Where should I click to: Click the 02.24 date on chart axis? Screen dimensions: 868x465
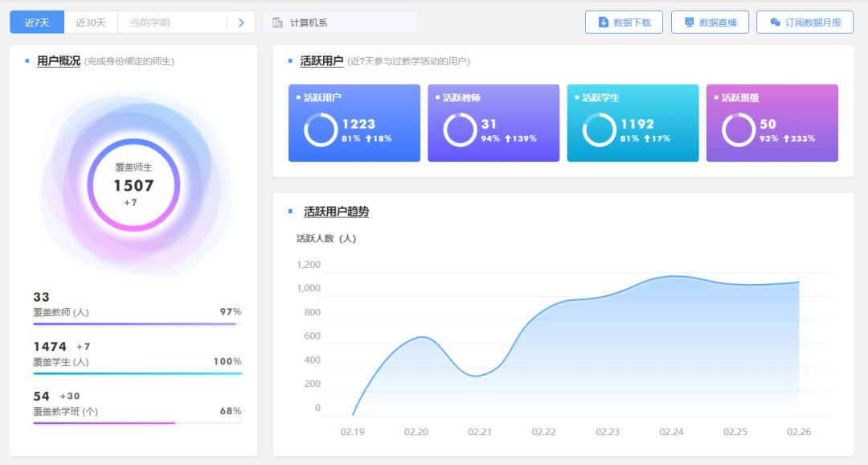tap(671, 432)
